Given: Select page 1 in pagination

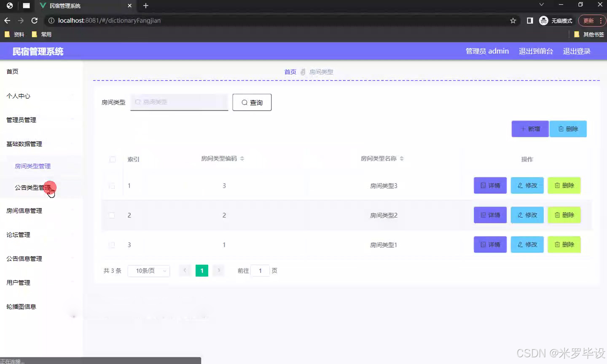Looking at the screenshot, I should click(x=202, y=270).
